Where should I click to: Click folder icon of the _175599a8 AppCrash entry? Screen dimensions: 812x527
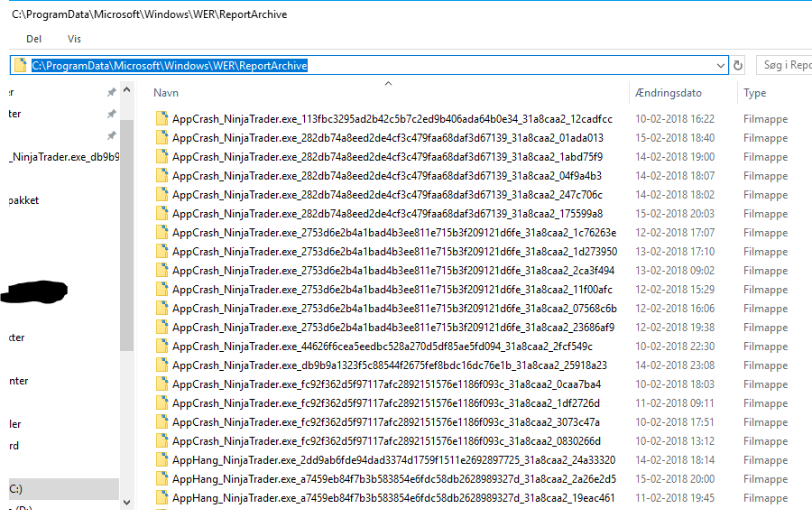click(x=161, y=214)
